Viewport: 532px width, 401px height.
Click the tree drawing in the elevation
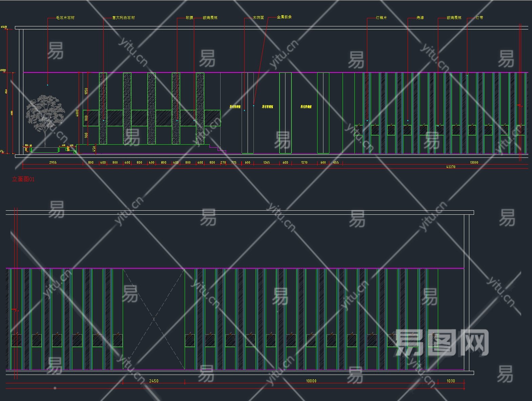pyautogui.click(x=45, y=121)
